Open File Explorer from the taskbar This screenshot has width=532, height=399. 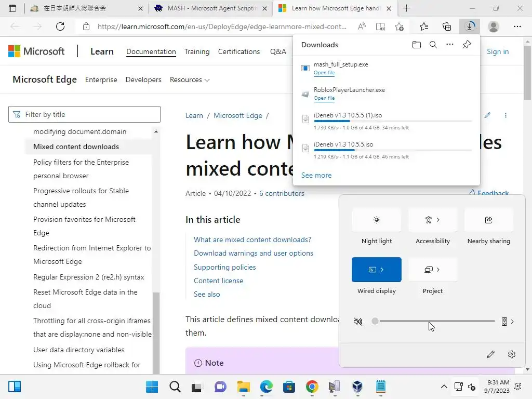click(x=243, y=387)
